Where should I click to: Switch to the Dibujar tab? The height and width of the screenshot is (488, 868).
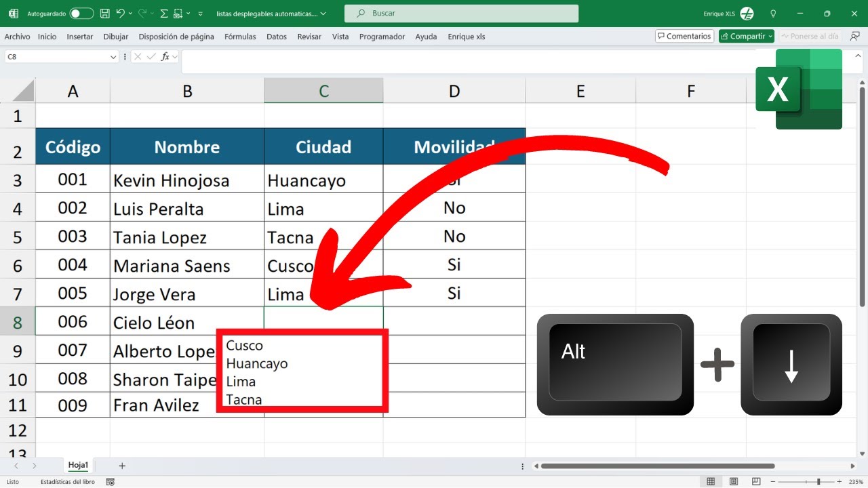[x=116, y=37]
